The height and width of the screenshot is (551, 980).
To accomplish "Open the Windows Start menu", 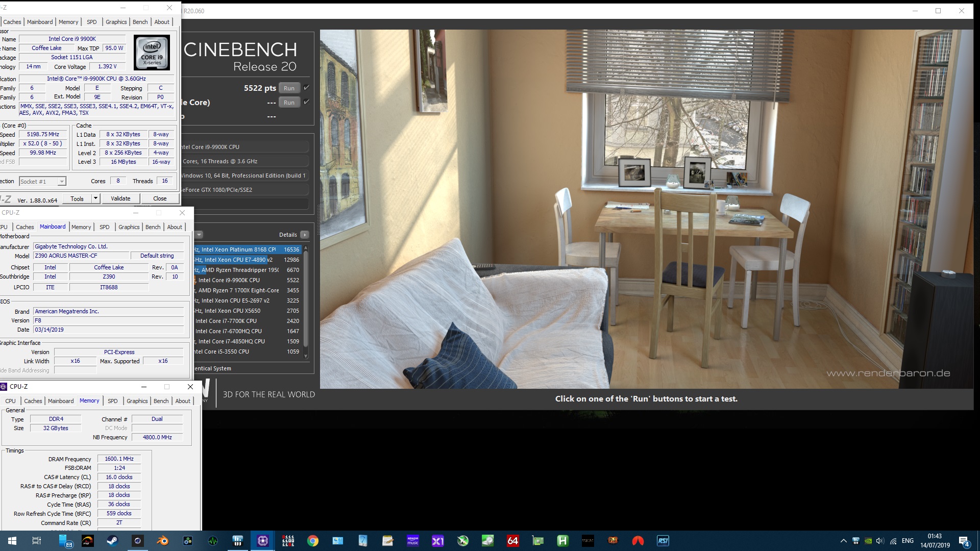I will point(12,541).
